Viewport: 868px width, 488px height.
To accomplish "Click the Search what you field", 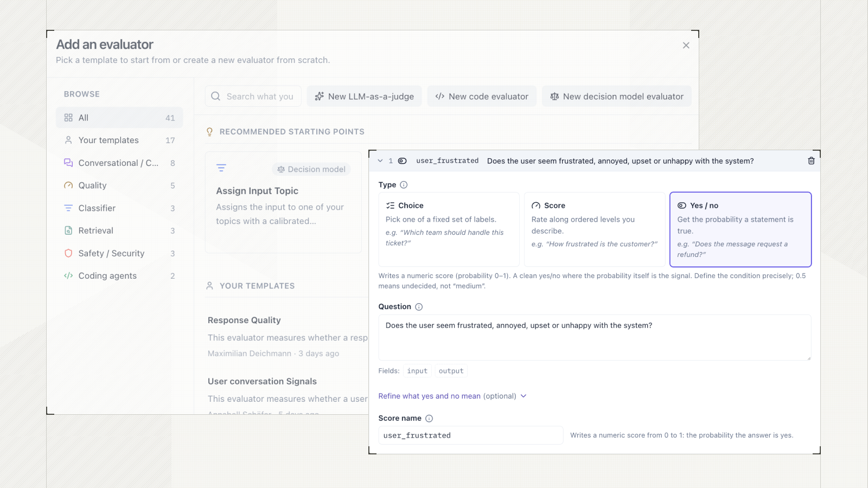I will 253,96.
